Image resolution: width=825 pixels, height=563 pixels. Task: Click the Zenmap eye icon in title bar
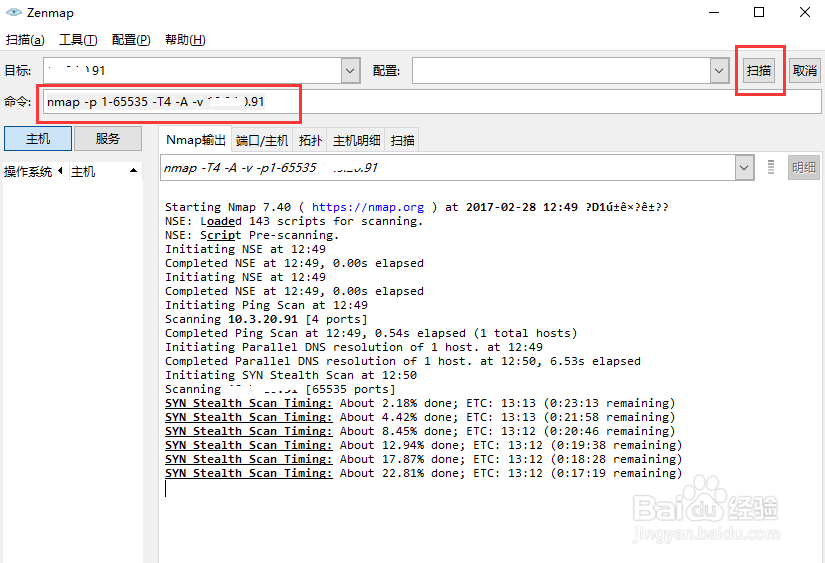(14, 12)
